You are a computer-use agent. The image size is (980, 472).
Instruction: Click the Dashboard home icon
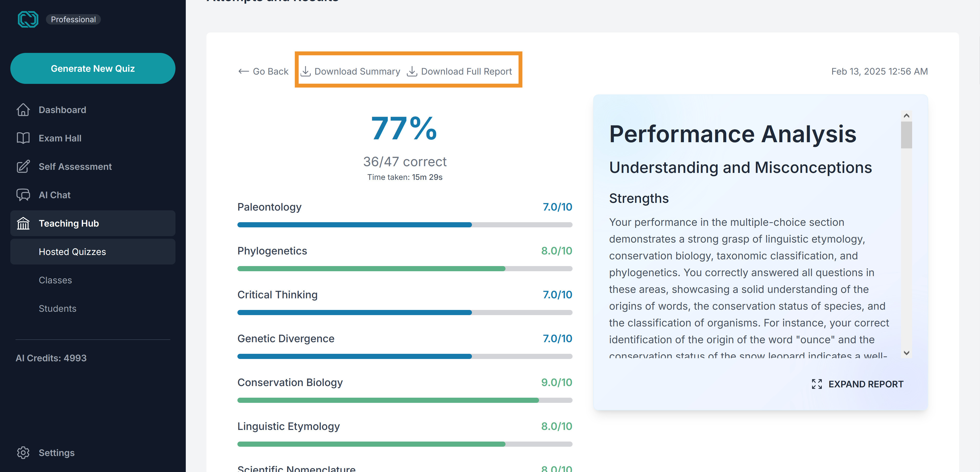(x=23, y=109)
